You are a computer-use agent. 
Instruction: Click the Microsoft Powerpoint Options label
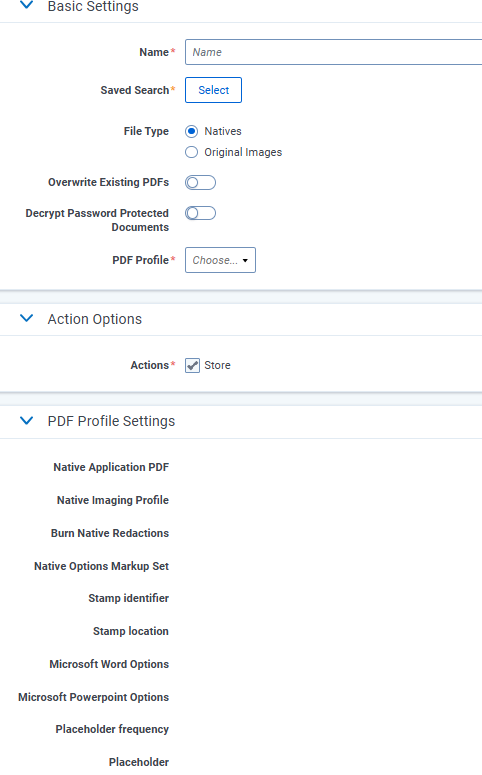coord(93,697)
